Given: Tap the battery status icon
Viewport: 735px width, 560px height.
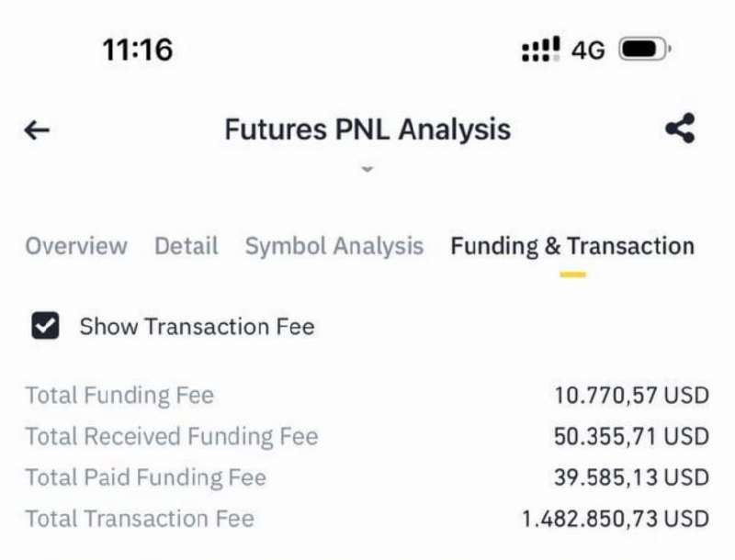Looking at the screenshot, I should 646,50.
